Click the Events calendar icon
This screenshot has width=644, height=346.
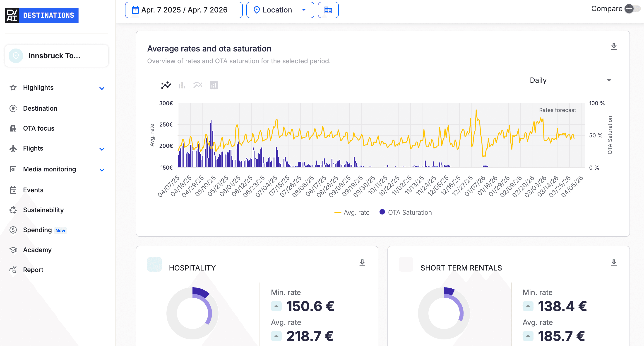click(x=13, y=190)
